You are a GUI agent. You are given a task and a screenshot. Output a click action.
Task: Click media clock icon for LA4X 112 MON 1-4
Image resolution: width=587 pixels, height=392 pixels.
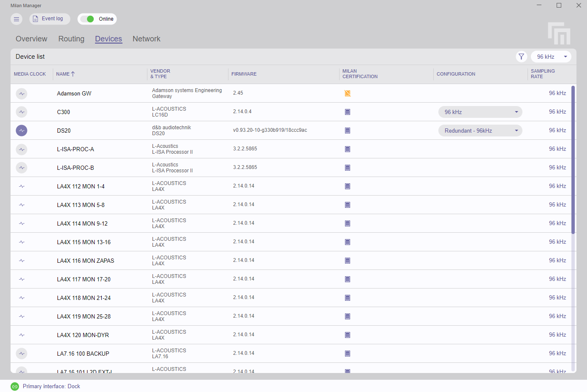tap(22, 186)
